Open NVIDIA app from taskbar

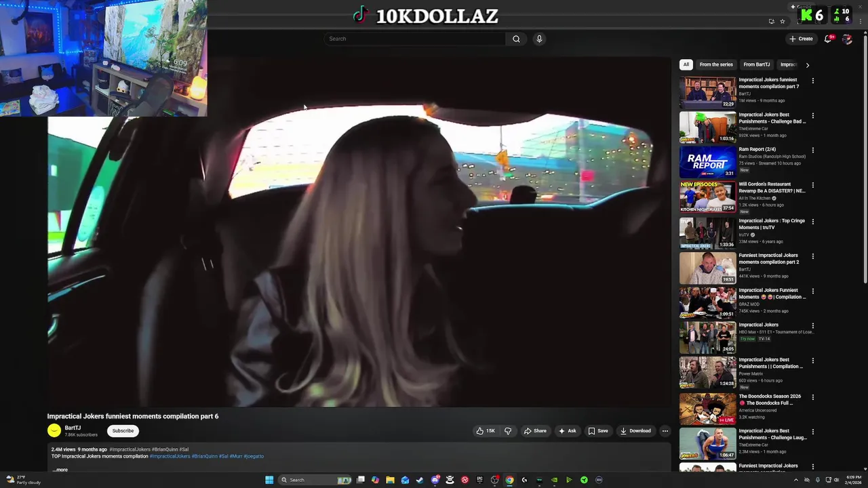click(x=554, y=480)
